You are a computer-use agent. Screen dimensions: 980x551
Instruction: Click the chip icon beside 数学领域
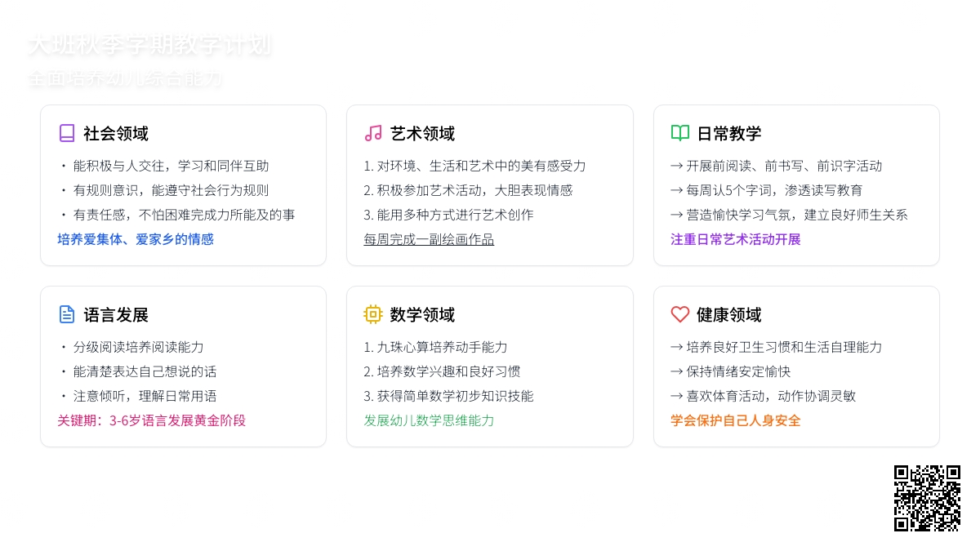[373, 314]
